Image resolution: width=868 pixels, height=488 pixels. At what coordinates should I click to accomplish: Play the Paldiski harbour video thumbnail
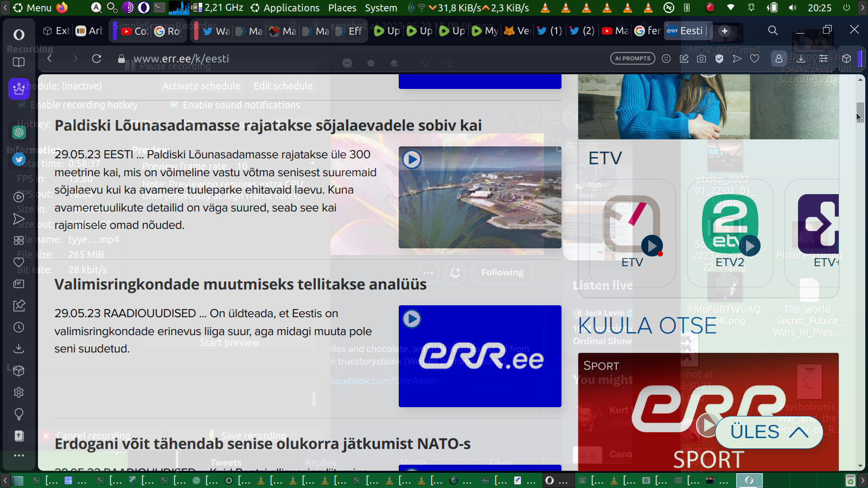coord(412,159)
